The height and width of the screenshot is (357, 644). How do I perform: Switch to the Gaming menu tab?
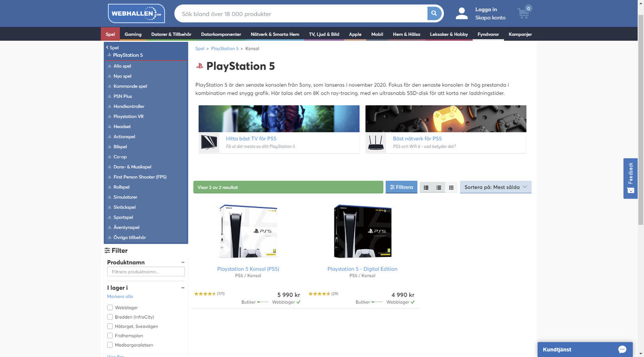(132, 34)
